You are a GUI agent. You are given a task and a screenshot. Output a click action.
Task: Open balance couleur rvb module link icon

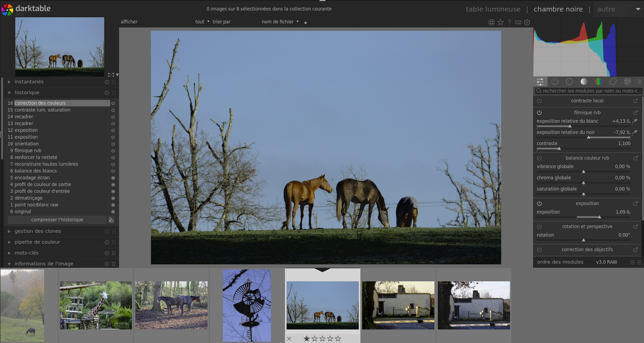coord(635,158)
